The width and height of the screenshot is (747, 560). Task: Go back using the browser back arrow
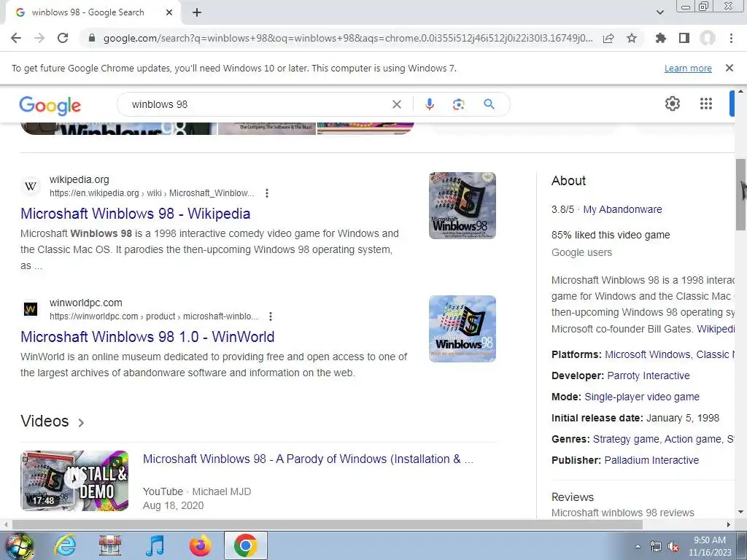tap(16, 38)
